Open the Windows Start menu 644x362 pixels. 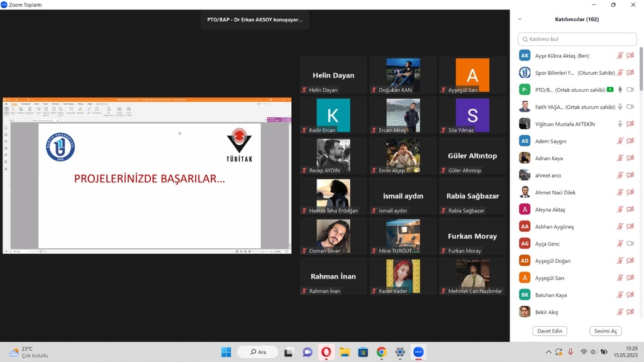(226, 352)
